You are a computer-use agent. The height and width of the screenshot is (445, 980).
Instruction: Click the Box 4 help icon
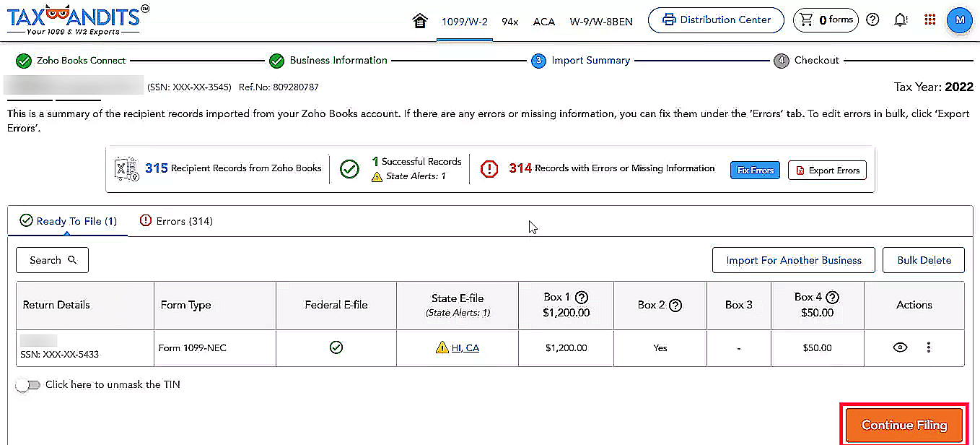(832, 297)
